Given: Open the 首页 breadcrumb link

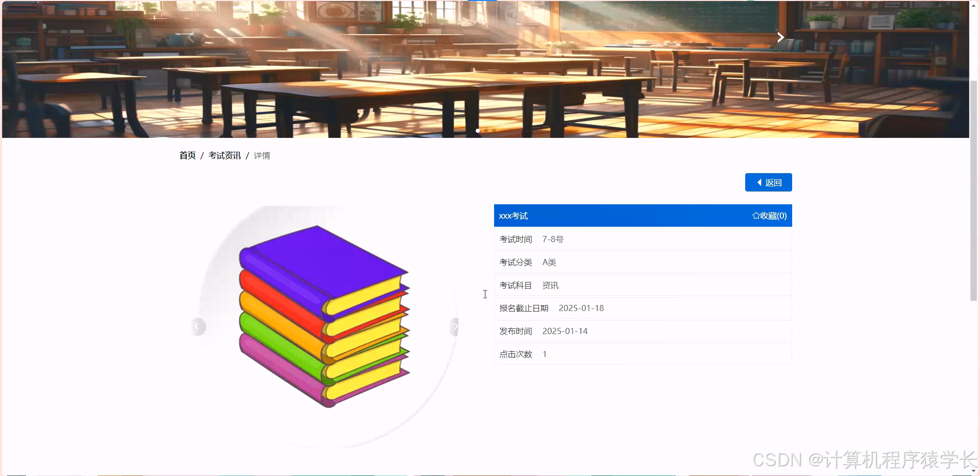Looking at the screenshot, I should click(187, 155).
